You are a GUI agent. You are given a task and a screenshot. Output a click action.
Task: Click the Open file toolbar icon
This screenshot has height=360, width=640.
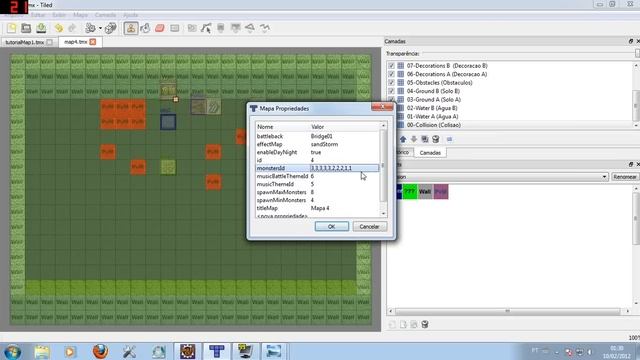point(26,28)
